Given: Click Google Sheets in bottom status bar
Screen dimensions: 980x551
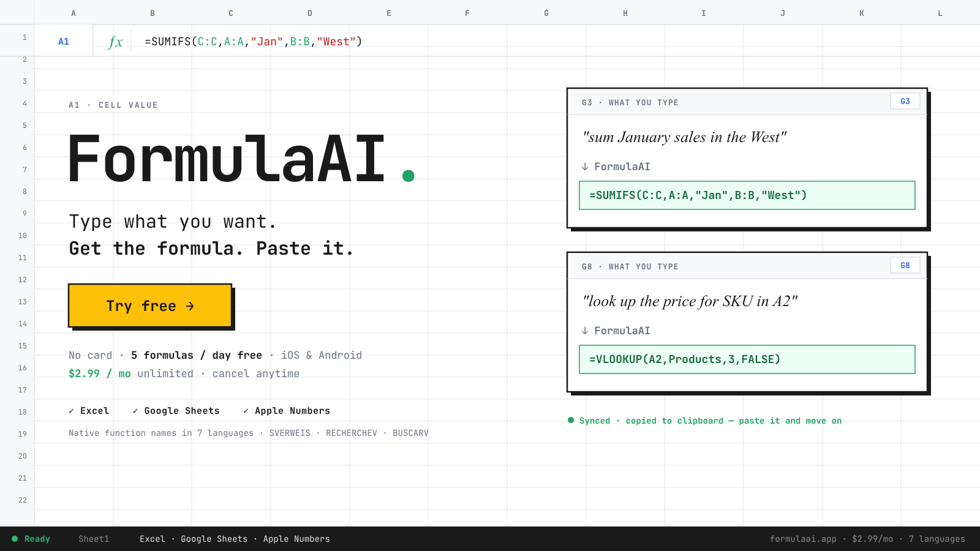Looking at the screenshot, I should (214, 539).
